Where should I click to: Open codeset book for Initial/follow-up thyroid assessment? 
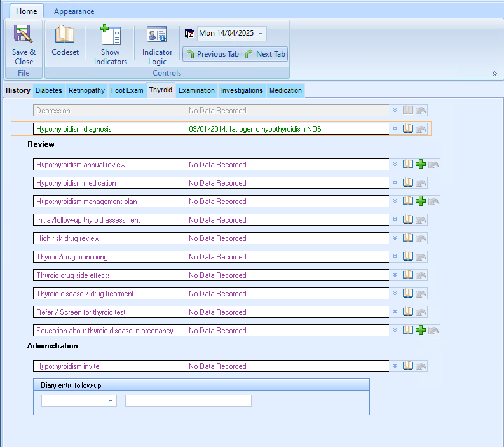(x=408, y=219)
